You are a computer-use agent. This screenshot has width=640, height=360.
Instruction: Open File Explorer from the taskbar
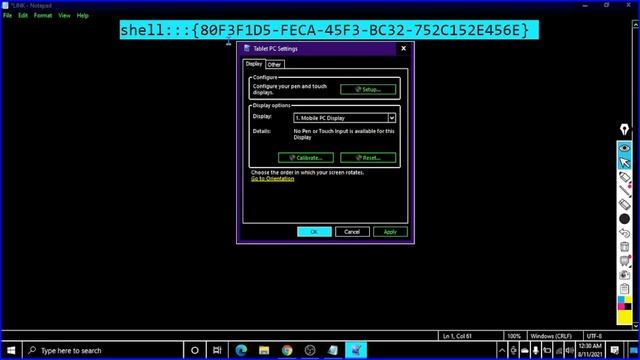(x=264, y=350)
